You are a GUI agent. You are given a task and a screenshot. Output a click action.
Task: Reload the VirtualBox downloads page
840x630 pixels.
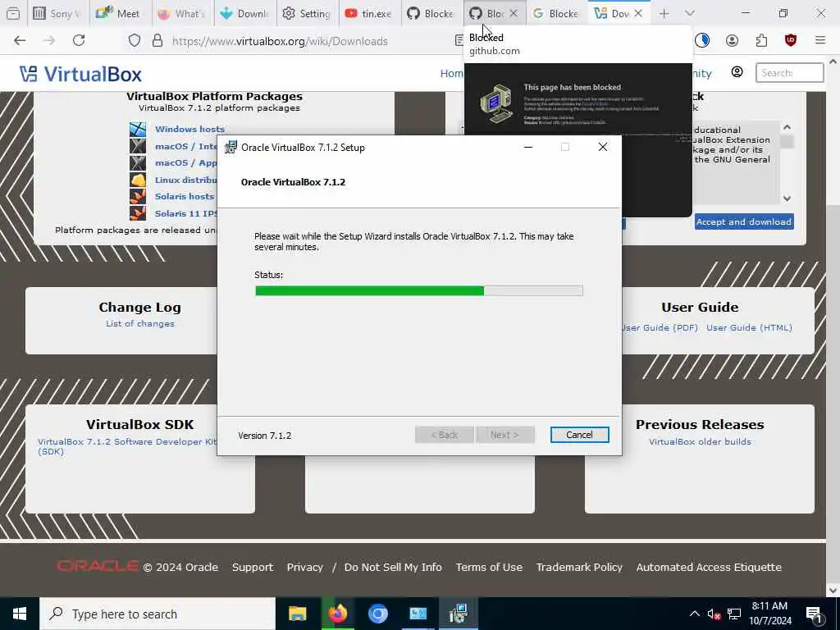(x=79, y=41)
